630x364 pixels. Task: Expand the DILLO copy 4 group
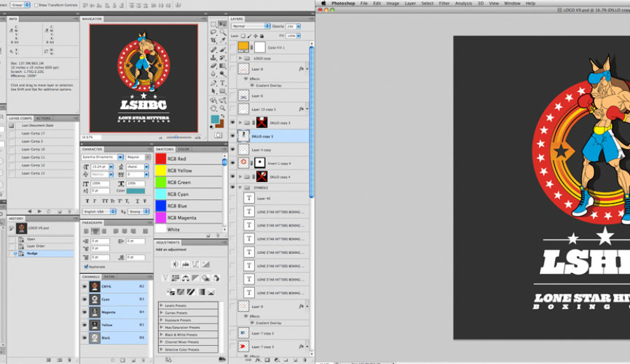pos(240,177)
